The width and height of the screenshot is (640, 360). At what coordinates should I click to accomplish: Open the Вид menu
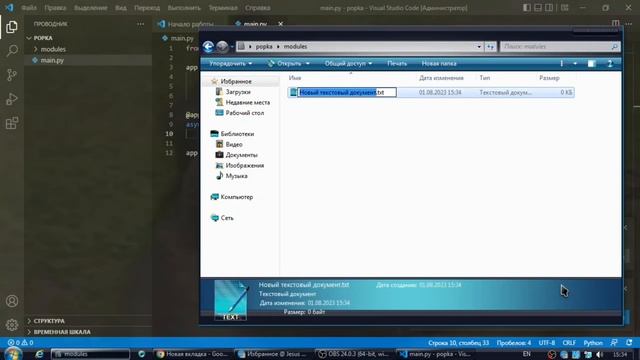coord(120,8)
